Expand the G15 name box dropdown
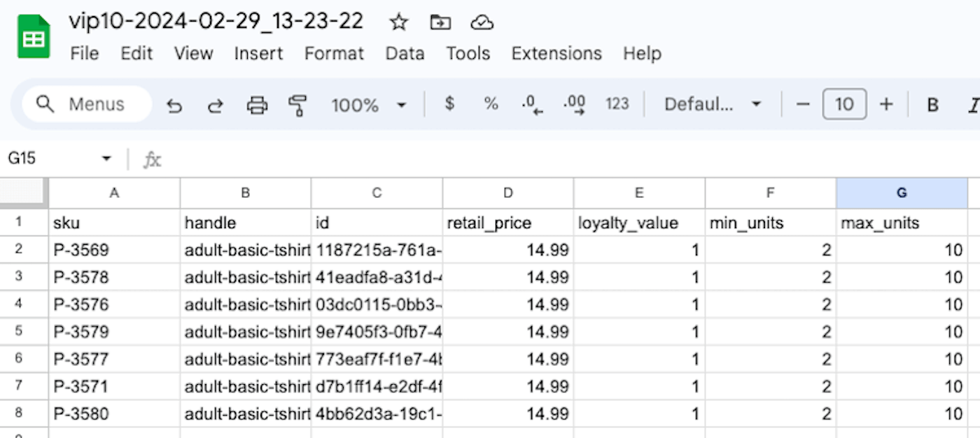The height and width of the screenshot is (438, 980). pos(106,159)
